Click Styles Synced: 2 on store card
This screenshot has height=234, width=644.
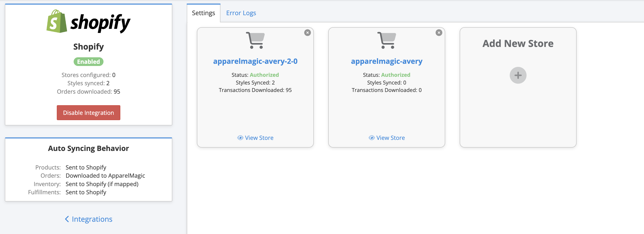point(255,83)
